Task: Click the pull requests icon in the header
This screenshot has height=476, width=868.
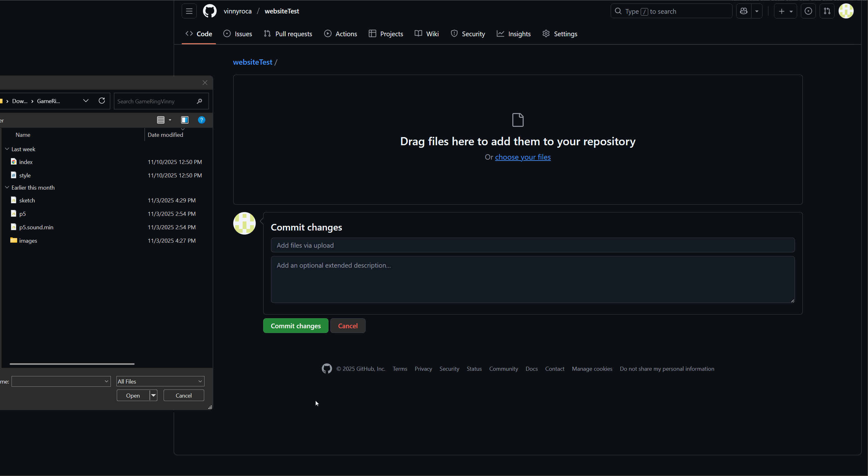Action: pyautogui.click(x=827, y=11)
